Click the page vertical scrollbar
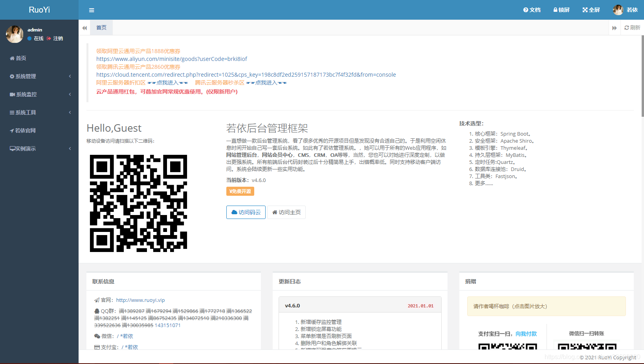Image resolution: width=644 pixels, height=364 pixels. 642,76
